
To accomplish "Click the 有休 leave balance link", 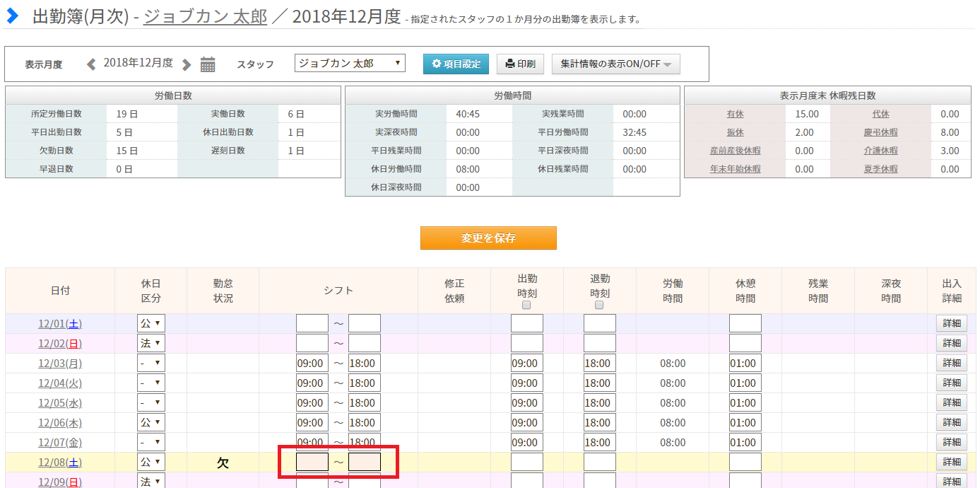I will 735,114.
